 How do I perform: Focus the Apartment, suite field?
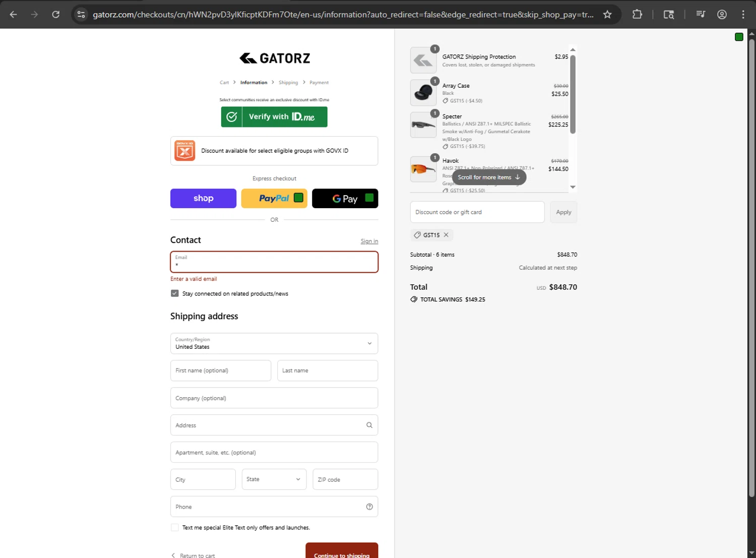click(274, 452)
